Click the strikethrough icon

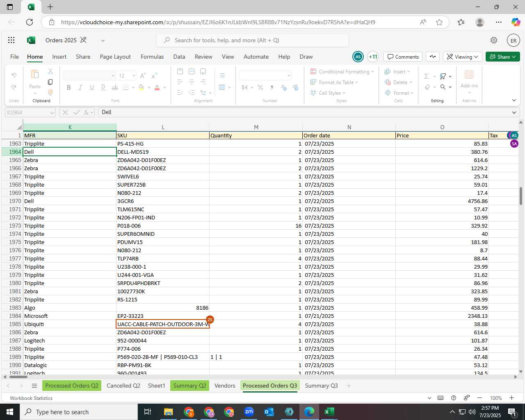115,87
